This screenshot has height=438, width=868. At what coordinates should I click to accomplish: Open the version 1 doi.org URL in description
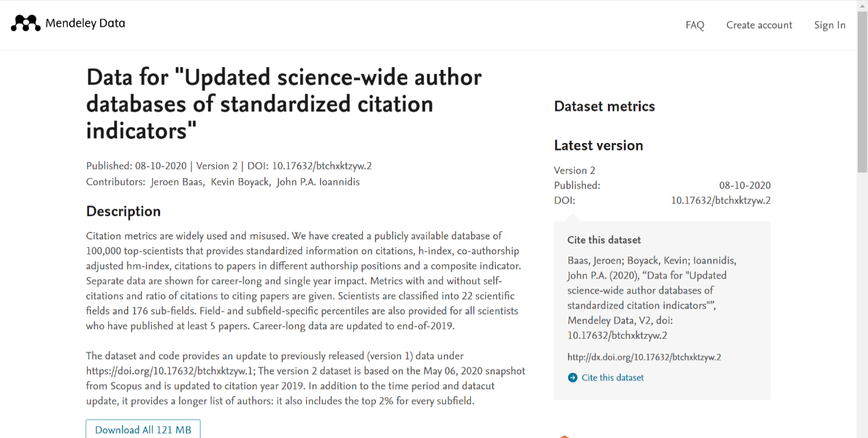coord(170,371)
